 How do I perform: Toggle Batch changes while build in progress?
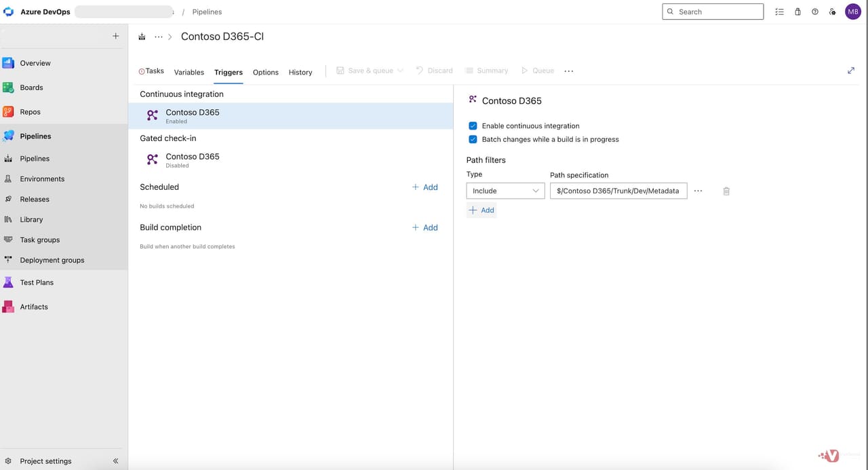(x=473, y=139)
